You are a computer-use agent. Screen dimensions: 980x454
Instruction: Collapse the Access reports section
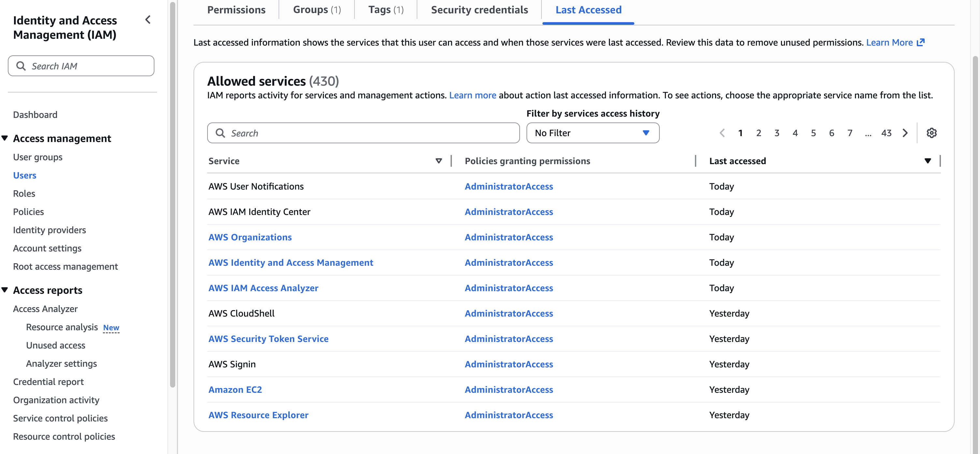pyautogui.click(x=5, y=290)
